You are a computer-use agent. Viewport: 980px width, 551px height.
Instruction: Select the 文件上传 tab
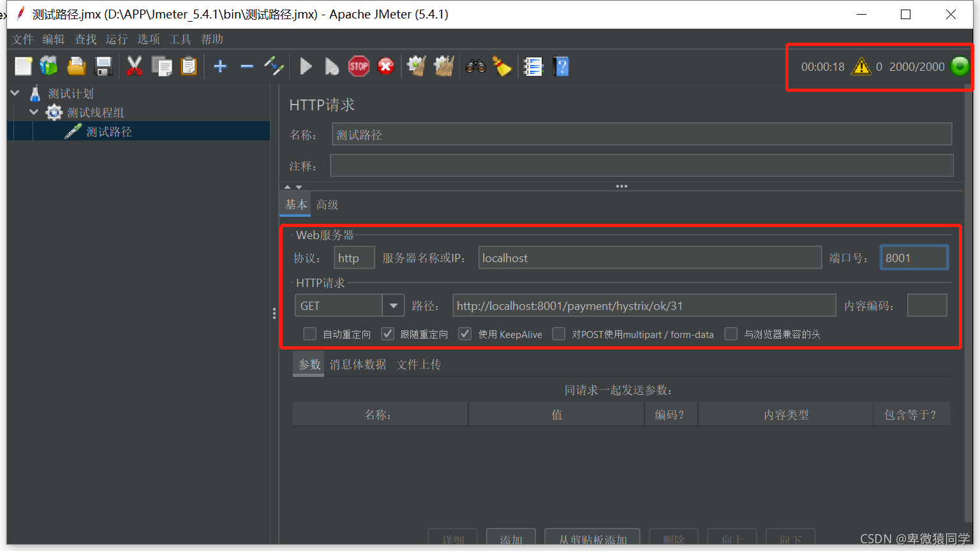(x=419, y=364)
